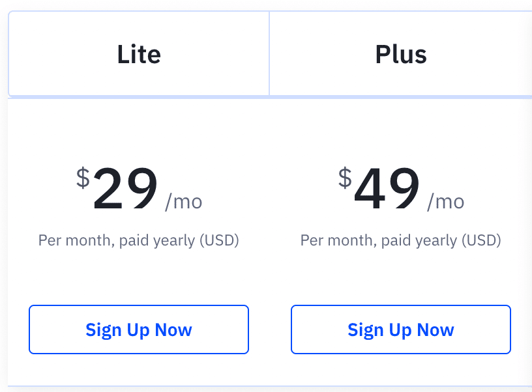Click the dollar sign beside 29
Viewport: 532px width, 392px height.
[x=83, y=177]
